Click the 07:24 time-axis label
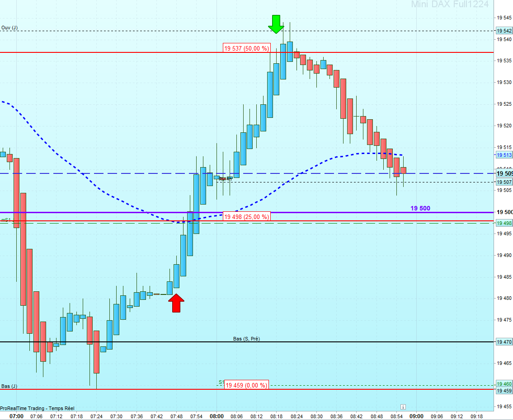Screen dimensions: 513x420 [x=97, y=416]
